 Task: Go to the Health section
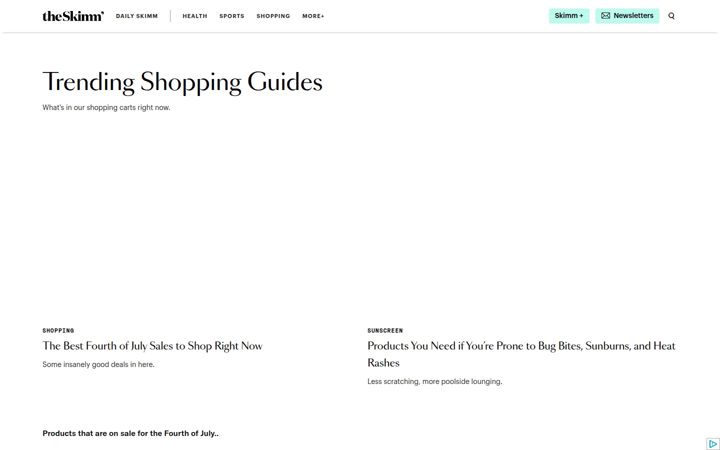[195, 16]
